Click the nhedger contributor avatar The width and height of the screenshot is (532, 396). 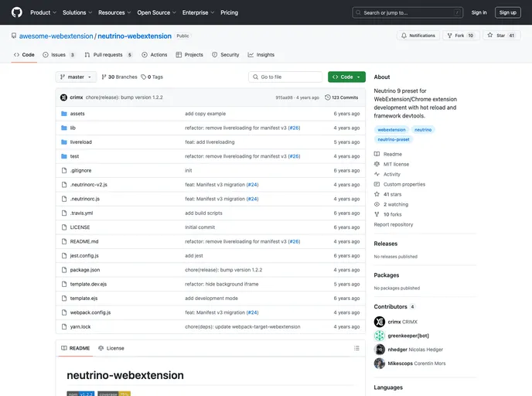[380, 350]
